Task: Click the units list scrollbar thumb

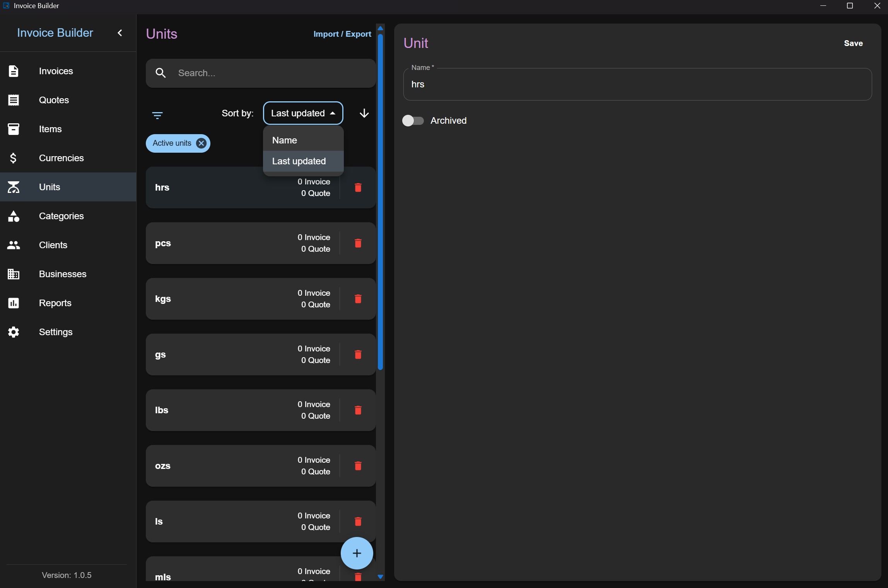Action: click(x=380, y=202)
